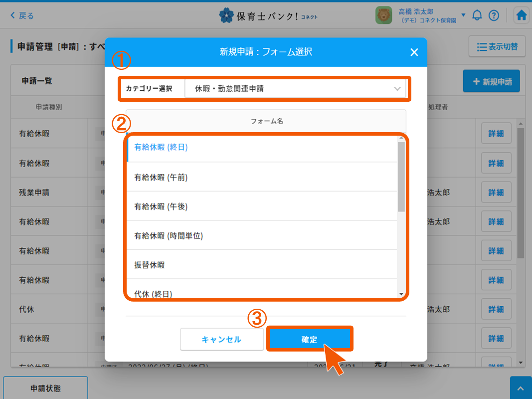Click the scroll-to-top arrow button
This screenshot has height=399, width=532.
coord(521,388)
